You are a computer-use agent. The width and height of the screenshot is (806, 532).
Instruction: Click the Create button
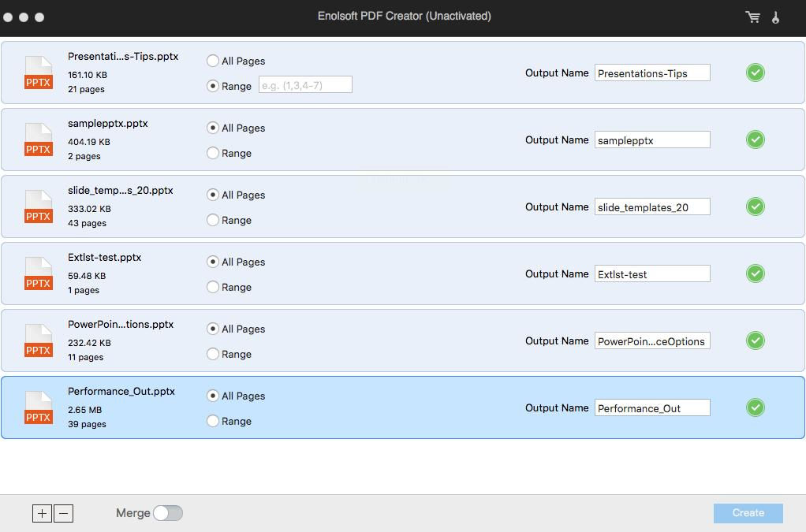tap(748, 513)
